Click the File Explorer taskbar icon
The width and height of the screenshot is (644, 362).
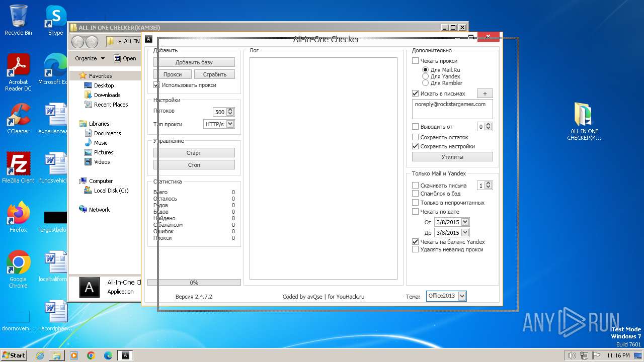(x=57, y=355)
